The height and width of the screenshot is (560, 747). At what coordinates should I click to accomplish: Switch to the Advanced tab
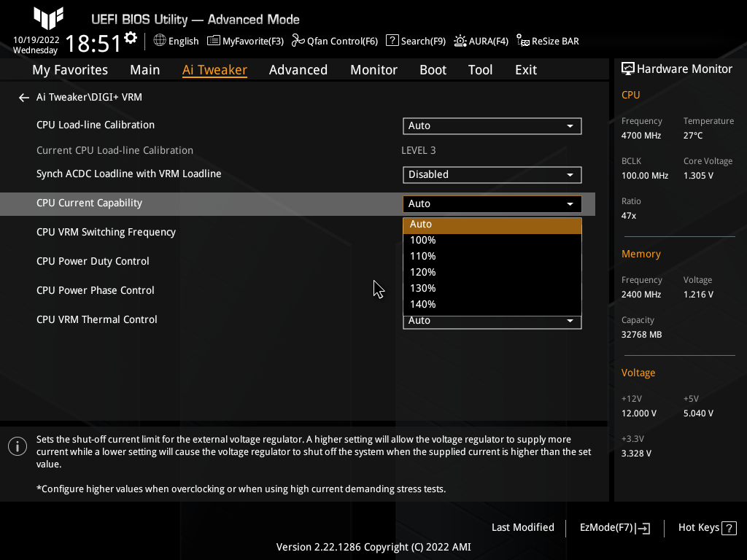click(x=298, y=69)
